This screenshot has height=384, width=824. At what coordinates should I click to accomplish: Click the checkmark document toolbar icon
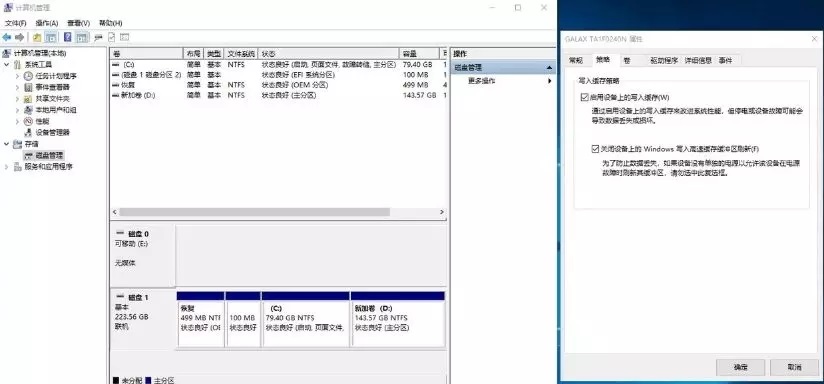tap(111, 37)
